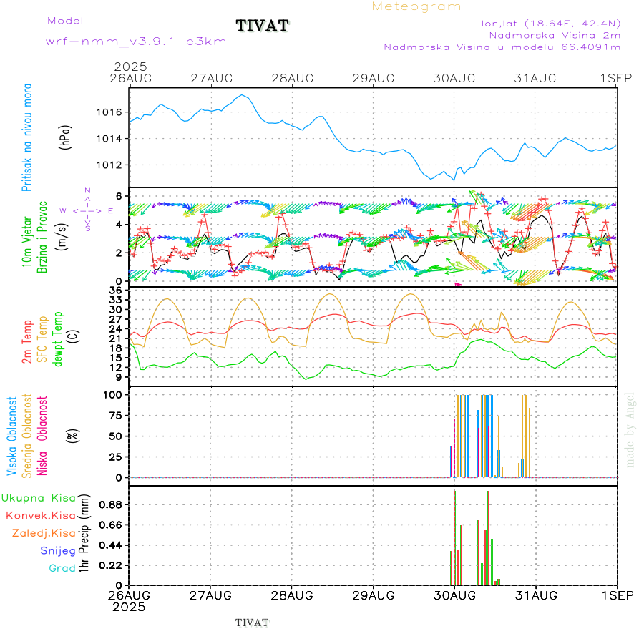Click the bold TIVAT chart title
The height and width of the screenshot is (644, 644).
[x=263, y=26]
